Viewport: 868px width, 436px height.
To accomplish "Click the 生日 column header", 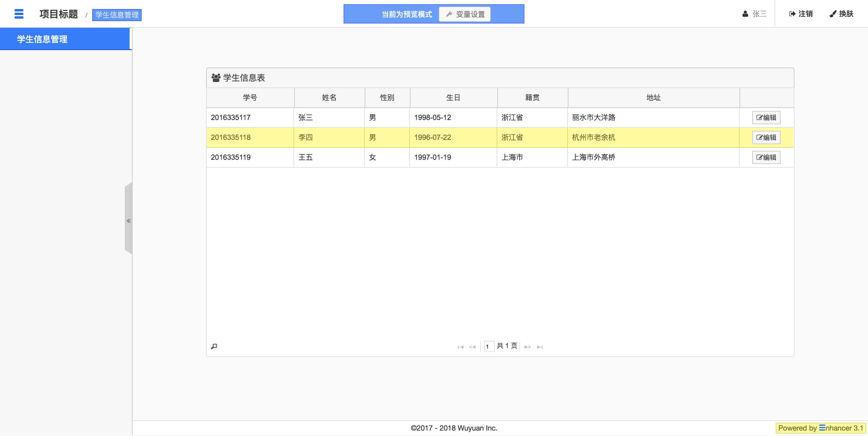I will 453,97.
